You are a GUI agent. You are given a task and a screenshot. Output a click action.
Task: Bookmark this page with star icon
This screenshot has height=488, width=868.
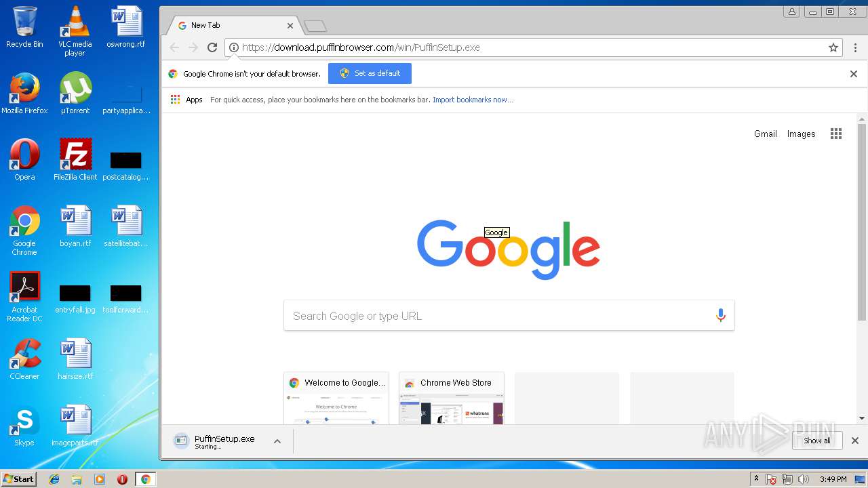833,47
